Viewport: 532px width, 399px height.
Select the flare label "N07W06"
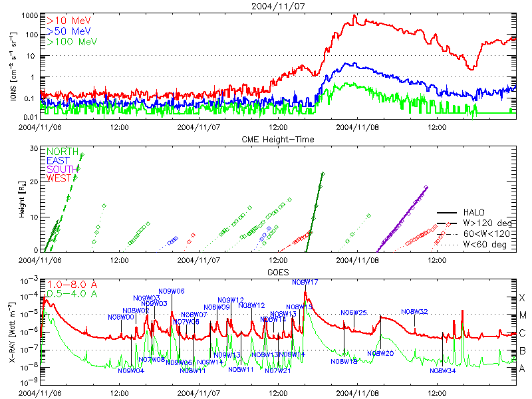point(186,322)
